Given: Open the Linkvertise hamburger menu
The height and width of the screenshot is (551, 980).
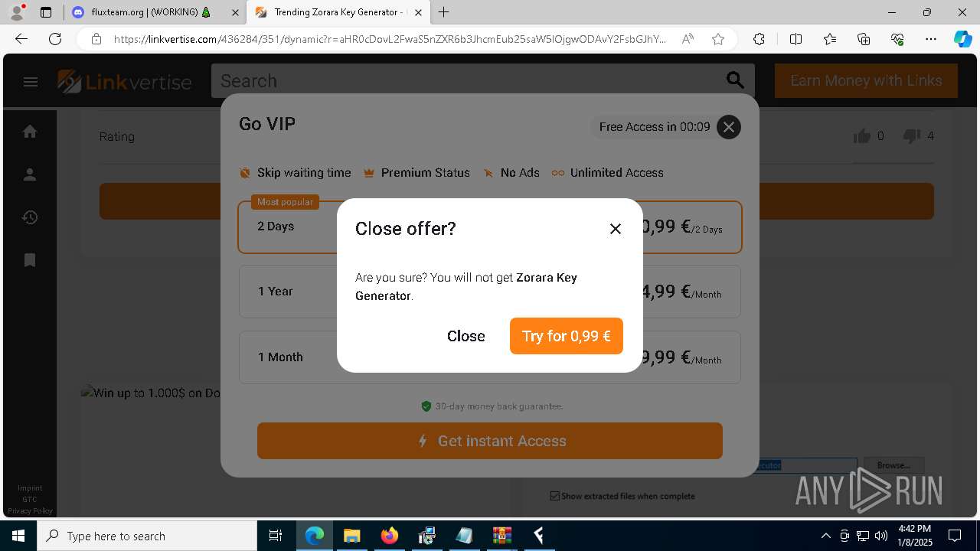Looking at the screenshot, I should (x=31, y=82).
